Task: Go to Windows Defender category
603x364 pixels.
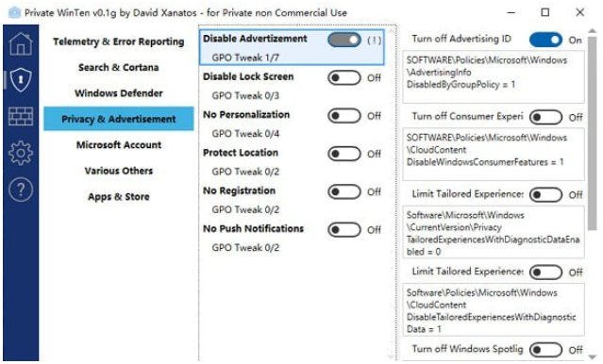Action: click(x=119, y=93)
